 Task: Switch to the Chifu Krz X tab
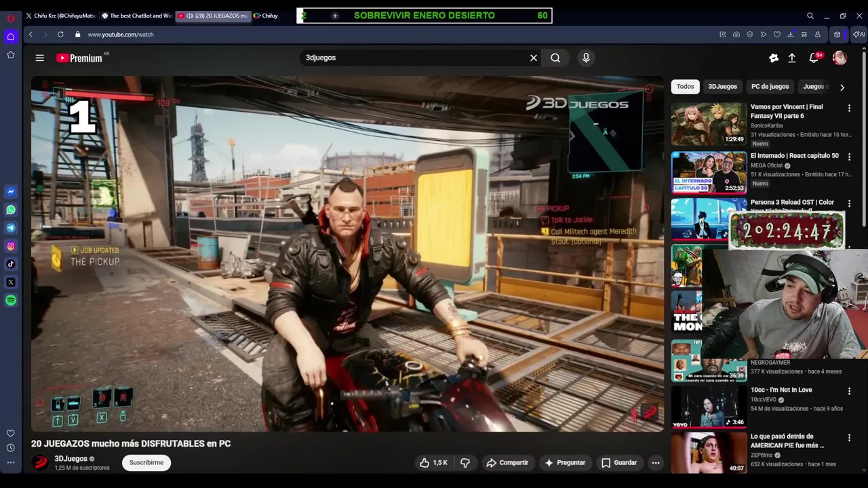pyautogui.click(x=61, y=16)
